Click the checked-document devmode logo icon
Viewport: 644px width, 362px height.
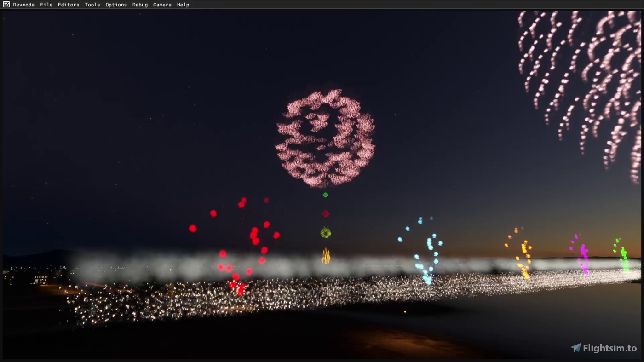(6, 5)
